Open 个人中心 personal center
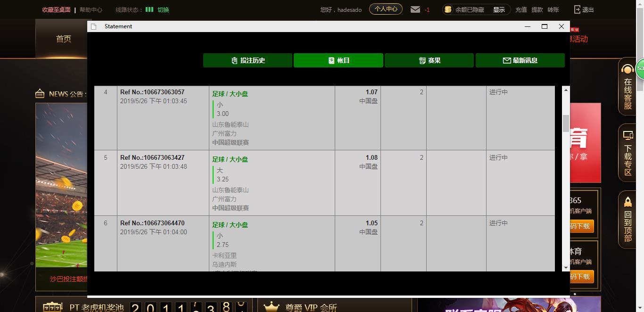Image resolution: width=644 pixels, height=312 pixels. tap(386, 9)
